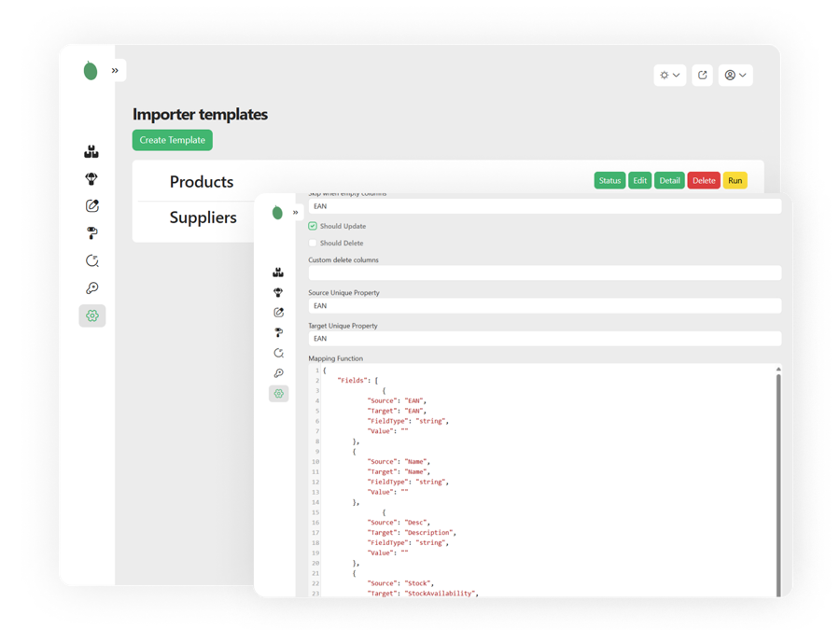This screenshot has height=630, width=840.
Task: Expand the sun theme dropdown
Action: [669, 75]
